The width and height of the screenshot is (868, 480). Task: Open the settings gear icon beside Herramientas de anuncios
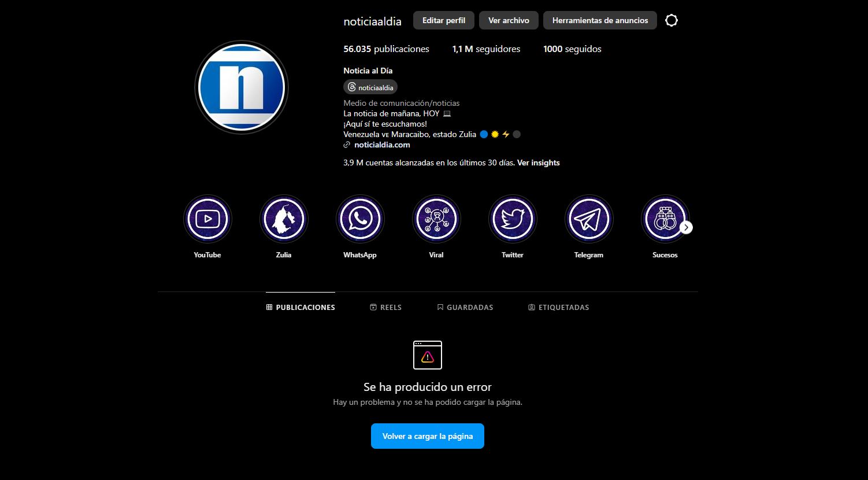671,20
